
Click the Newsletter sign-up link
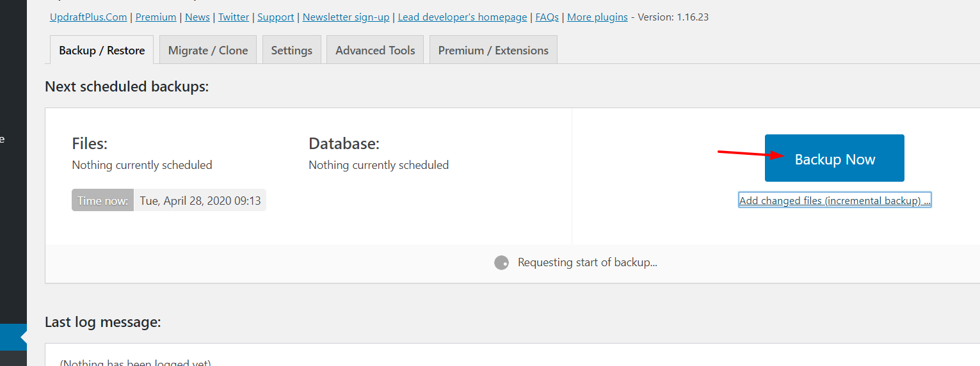pos(346,17)
